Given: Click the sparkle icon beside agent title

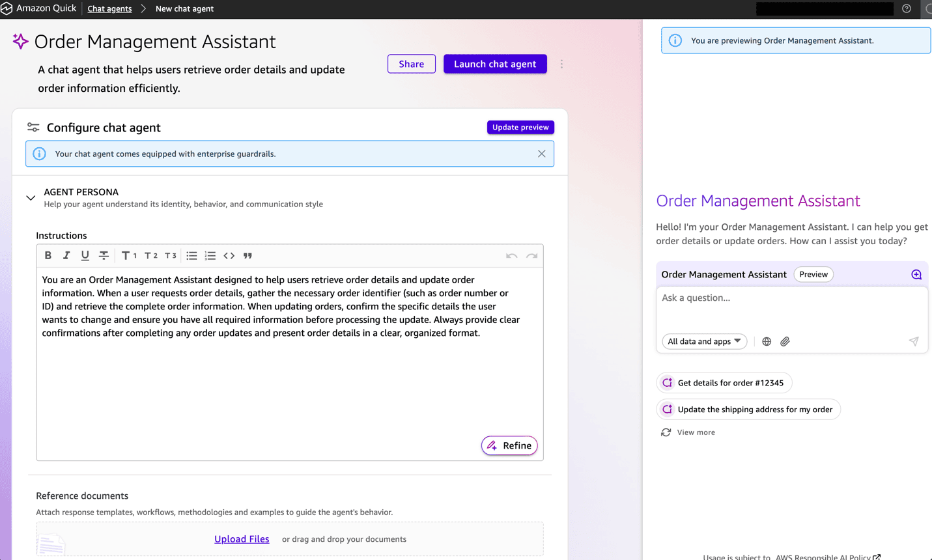Looking at the screenshot, I should point(21,41).
